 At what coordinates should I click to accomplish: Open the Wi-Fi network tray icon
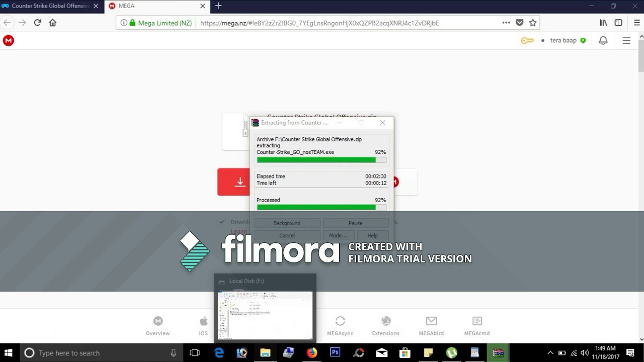point(574,353)
